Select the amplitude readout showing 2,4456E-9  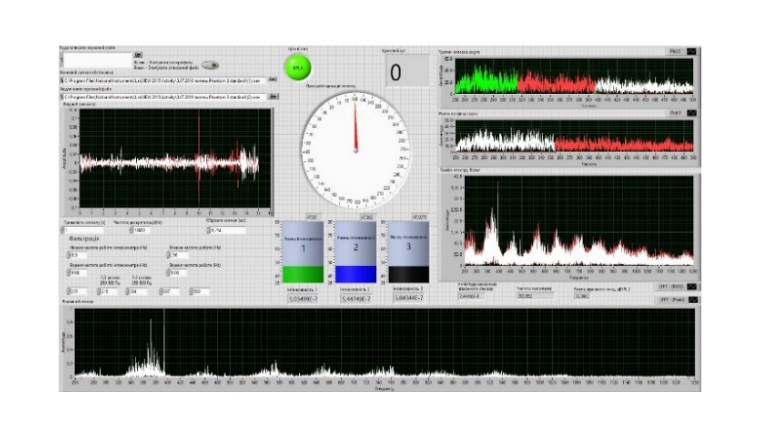tap(472, 295)
